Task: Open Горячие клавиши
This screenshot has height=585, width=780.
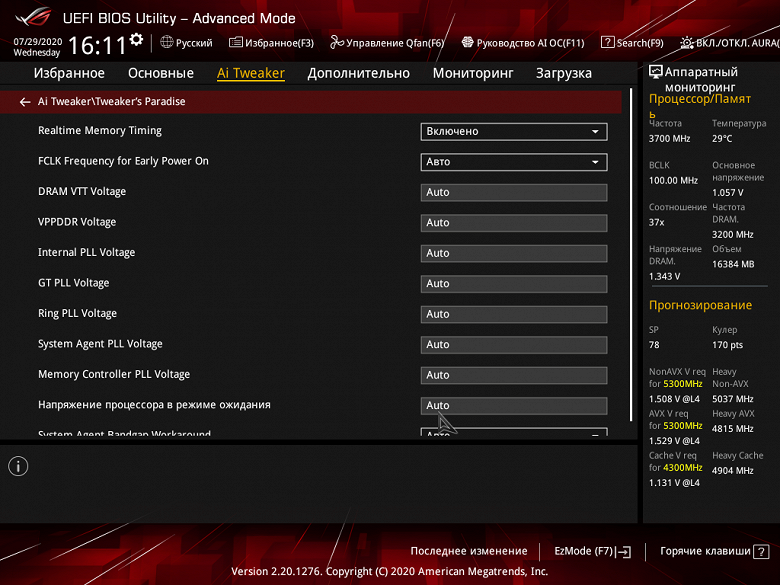Action: click(x=714, y=551)
